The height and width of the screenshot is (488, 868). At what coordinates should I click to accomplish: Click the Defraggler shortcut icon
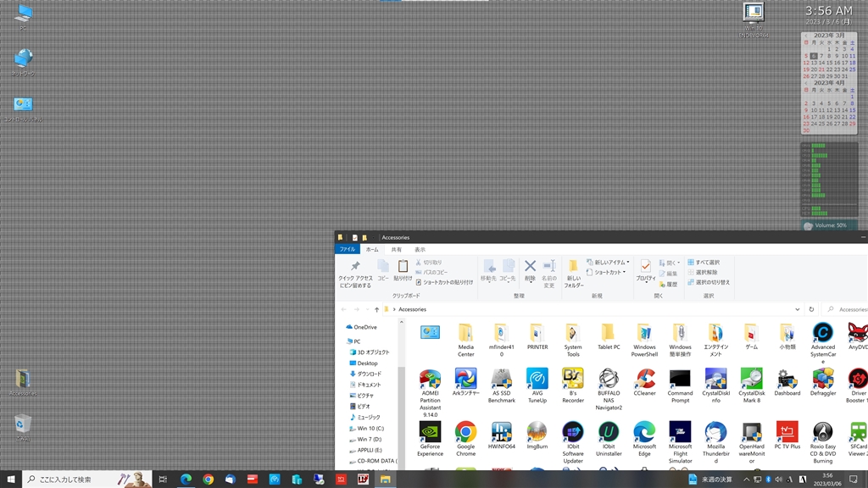coord(822,379)
